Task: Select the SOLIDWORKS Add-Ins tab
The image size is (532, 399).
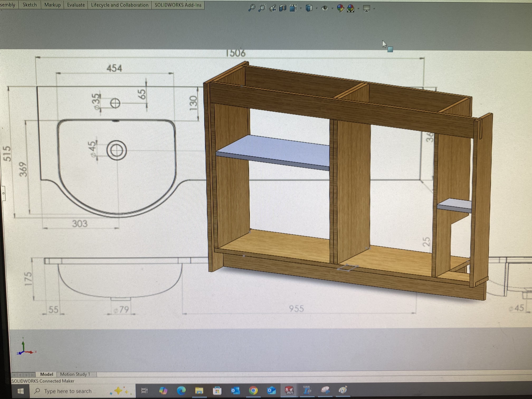Action: tap(178, 5)
